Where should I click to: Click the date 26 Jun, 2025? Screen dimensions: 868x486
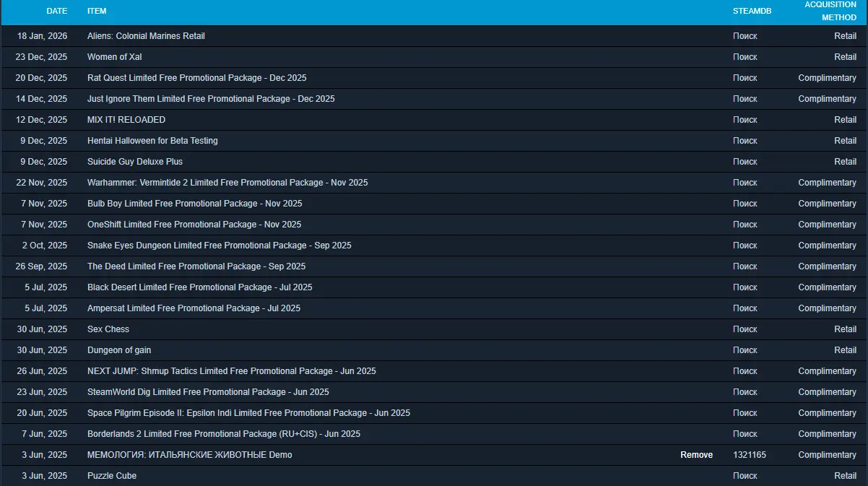coord(42,371)
